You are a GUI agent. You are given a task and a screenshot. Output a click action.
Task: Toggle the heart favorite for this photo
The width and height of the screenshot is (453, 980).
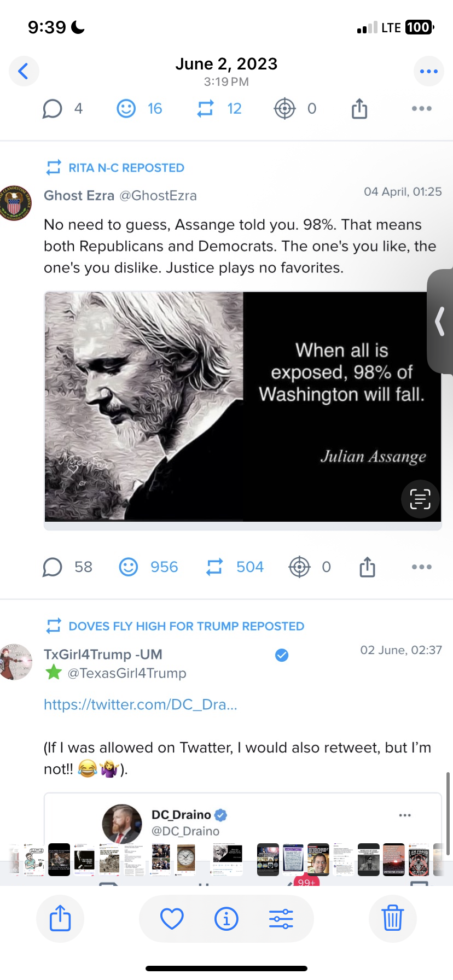[x=172, y=919]
